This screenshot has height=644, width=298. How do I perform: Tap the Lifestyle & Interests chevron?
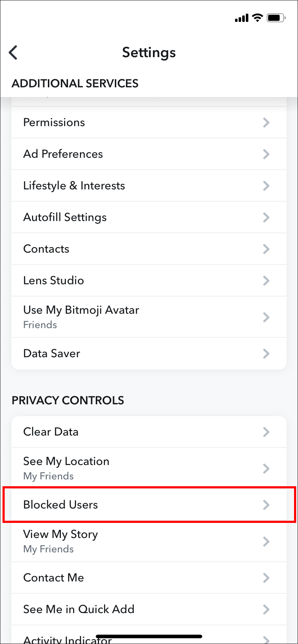point(266,186)
